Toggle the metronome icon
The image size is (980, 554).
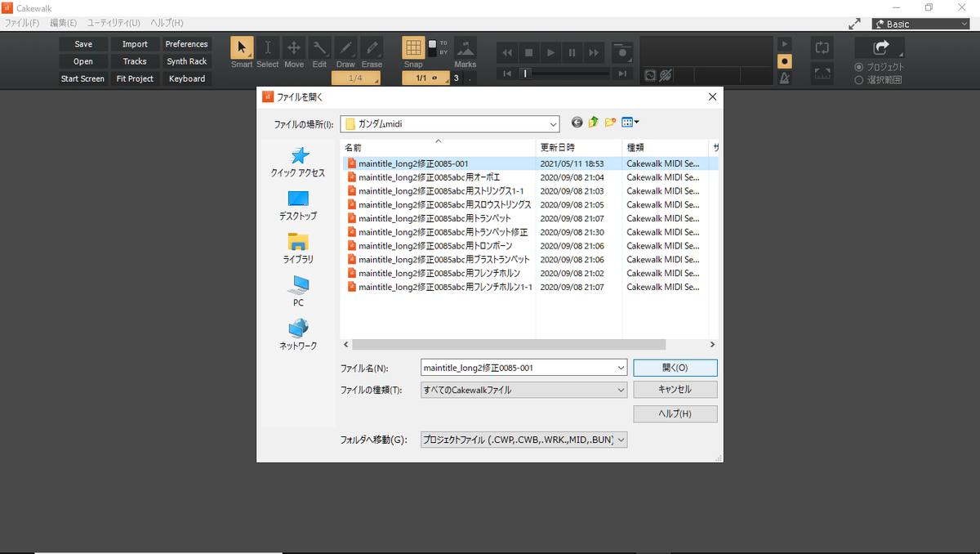pos(784,78)
